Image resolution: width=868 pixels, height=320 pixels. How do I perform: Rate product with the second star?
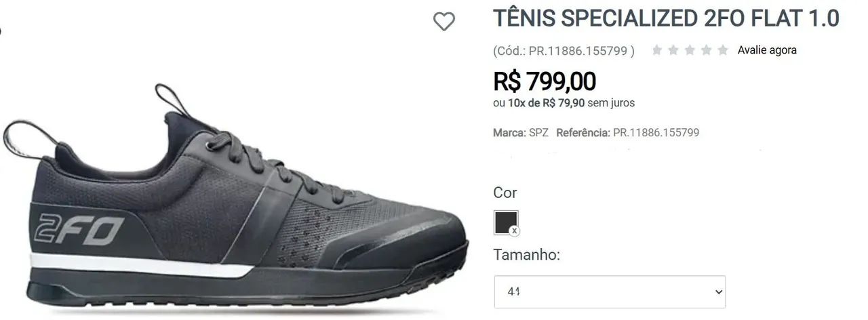tap(673, 50)
